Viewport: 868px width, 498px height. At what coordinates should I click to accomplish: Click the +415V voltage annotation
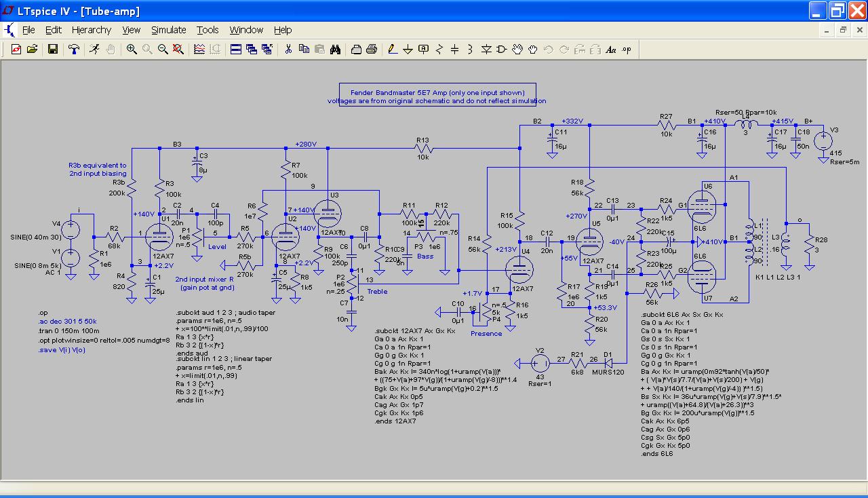(782, 121)
